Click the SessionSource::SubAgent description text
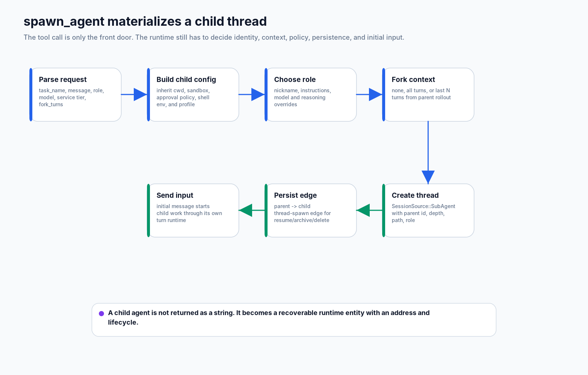The width and height of the screenshot is (588, 375). 423,213
